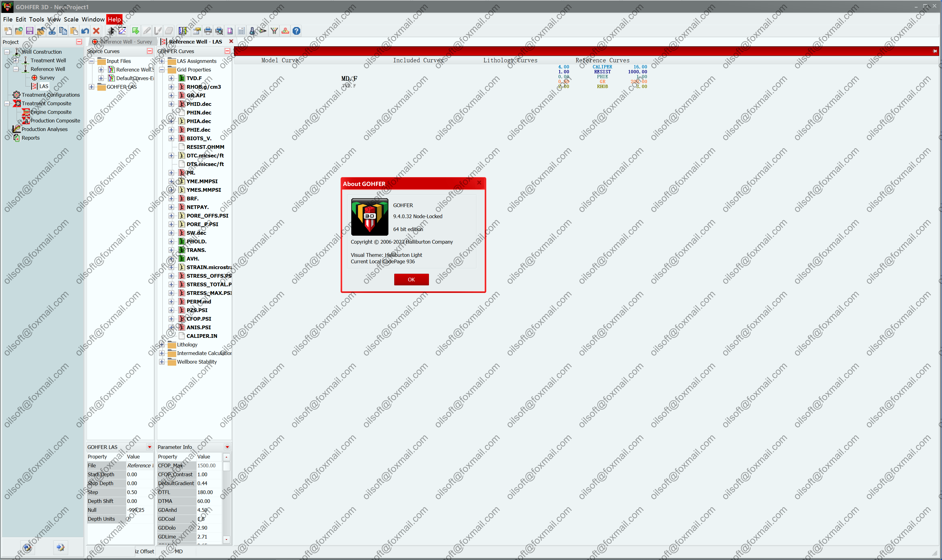This screenshot has width=942, height=560.
Task: Click the New Project toolbar icon
Action: click(x=8, y=31)
